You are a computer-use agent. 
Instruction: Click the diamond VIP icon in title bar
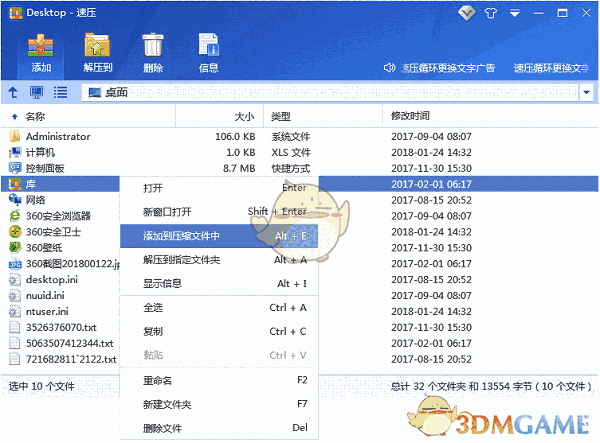click(466, 13)
